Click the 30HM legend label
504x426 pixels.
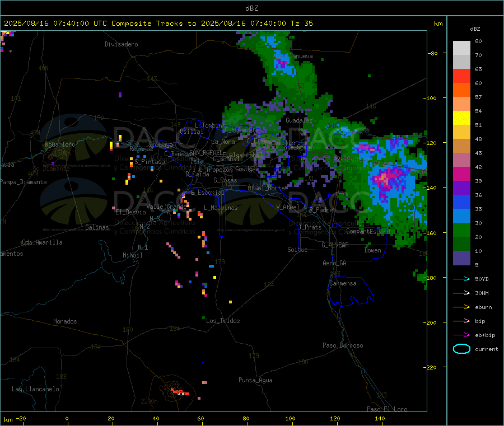pyautogui.click(x=482, y=293)
